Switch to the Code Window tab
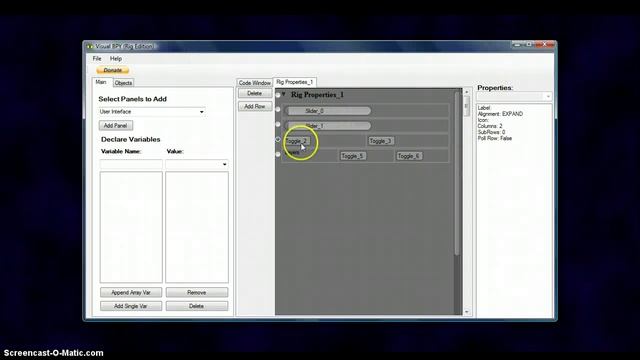This screenshot has width=640, height=360. tap(254, 83)
